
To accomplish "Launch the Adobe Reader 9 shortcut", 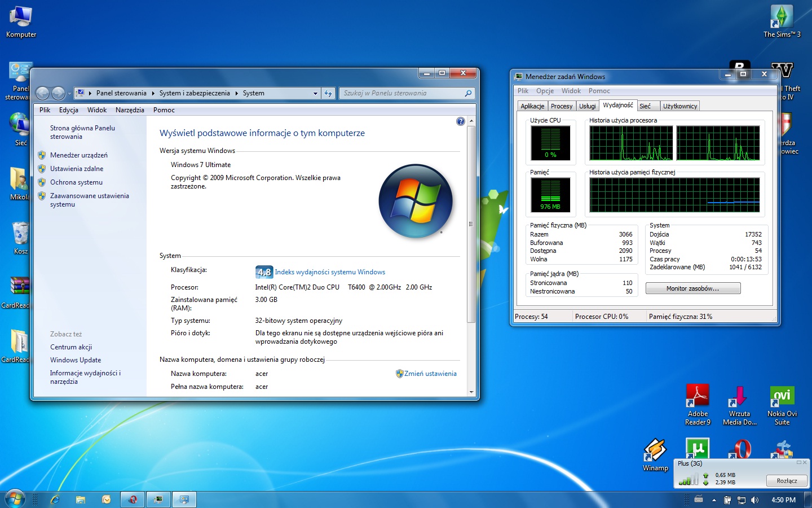I will (x=698, y=405).
